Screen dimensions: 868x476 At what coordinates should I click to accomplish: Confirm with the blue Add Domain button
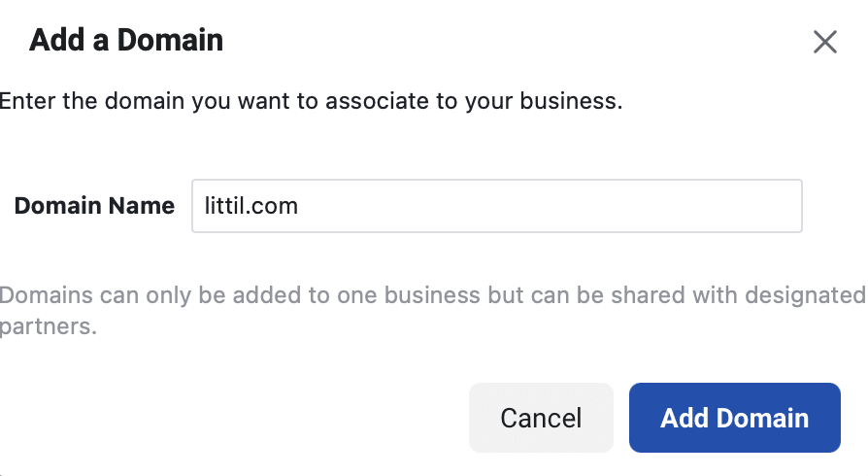[735, 418]
